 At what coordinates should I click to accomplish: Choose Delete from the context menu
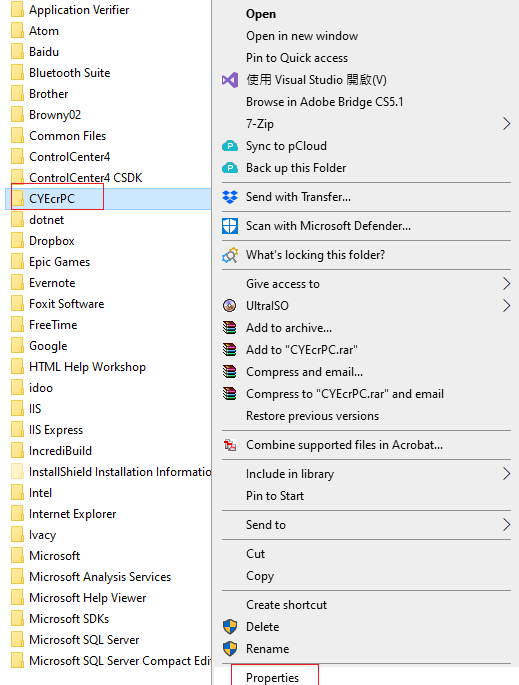point(263,627)
